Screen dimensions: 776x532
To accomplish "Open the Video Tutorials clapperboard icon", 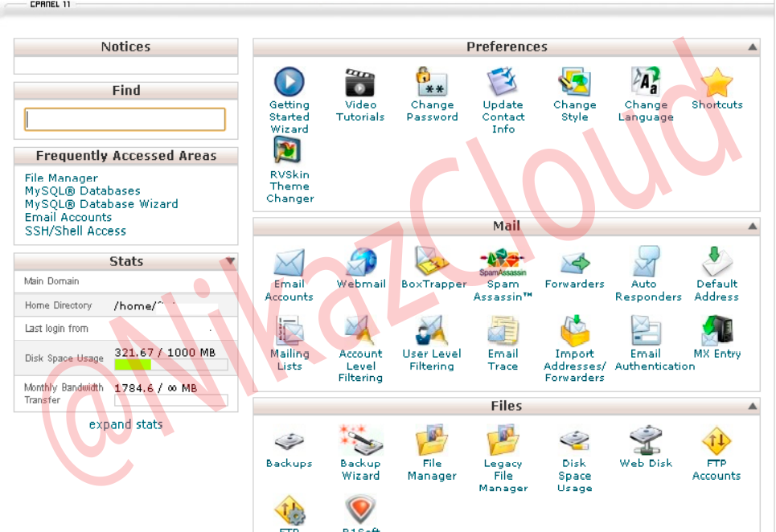I will pyautogui.click(x=359, y=82).
